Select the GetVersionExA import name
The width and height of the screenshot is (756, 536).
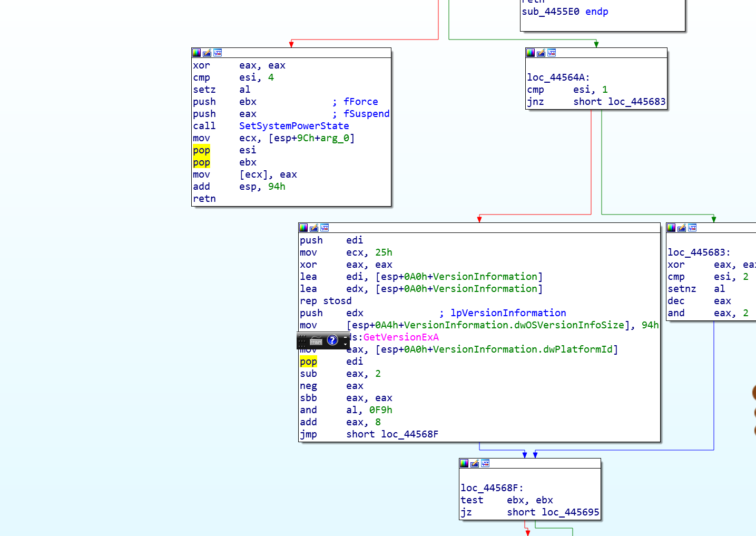point(401,337)
